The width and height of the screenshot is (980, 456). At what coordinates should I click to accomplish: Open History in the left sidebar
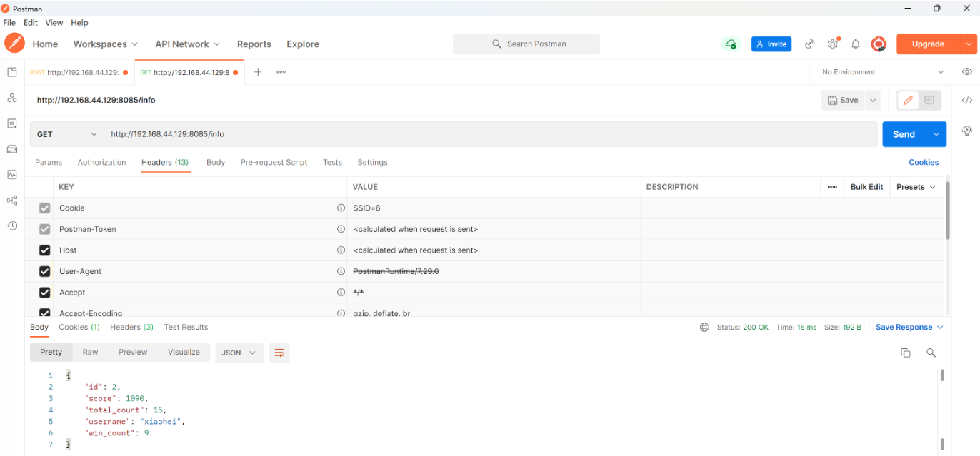click(11, 226)
